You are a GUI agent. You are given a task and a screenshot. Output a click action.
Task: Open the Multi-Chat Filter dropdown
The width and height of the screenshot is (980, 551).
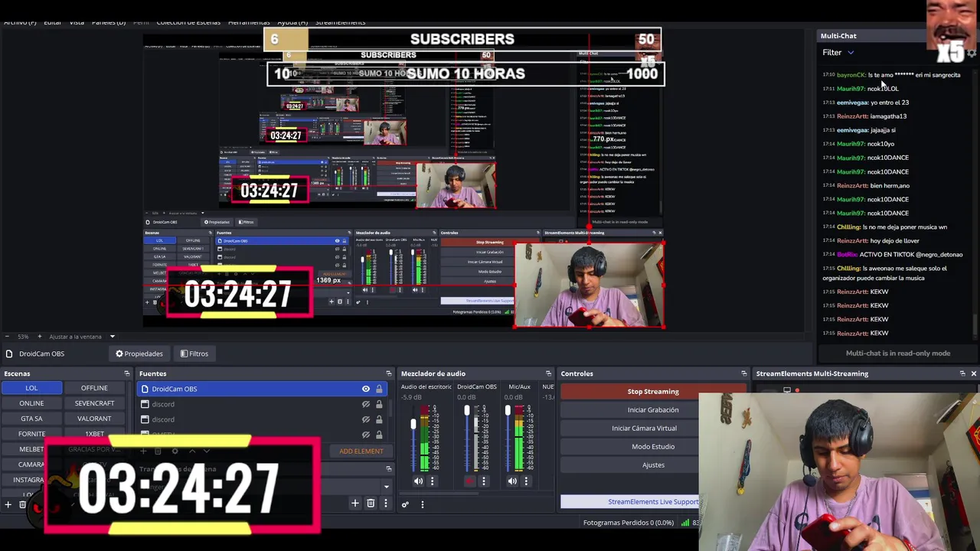click(x=838, y=53)
